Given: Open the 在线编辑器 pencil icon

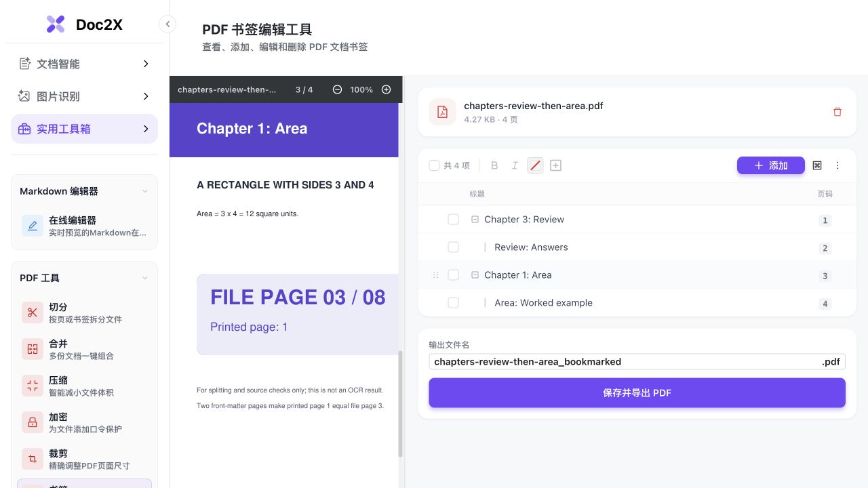Looking at the screenshot, I should [x=33, y=226].
